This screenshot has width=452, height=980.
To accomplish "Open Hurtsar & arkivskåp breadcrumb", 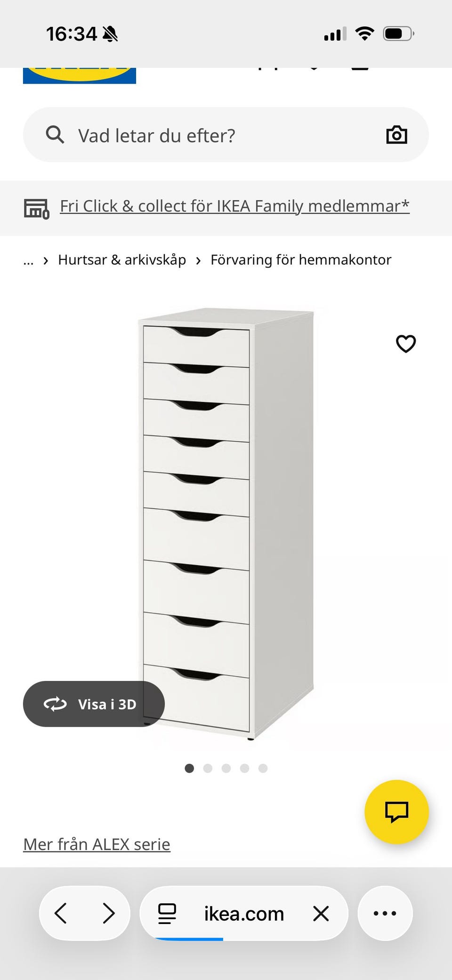I will tap(122, 260).
